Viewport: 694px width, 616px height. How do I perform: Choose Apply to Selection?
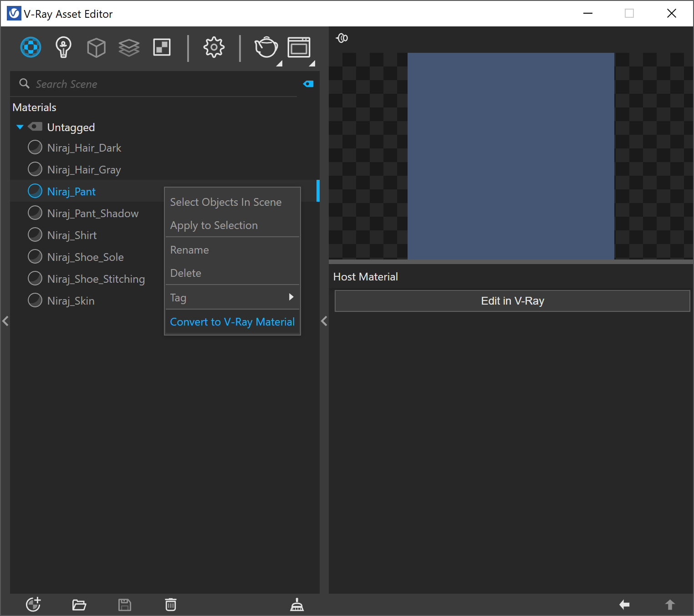[x=232, y=225]
